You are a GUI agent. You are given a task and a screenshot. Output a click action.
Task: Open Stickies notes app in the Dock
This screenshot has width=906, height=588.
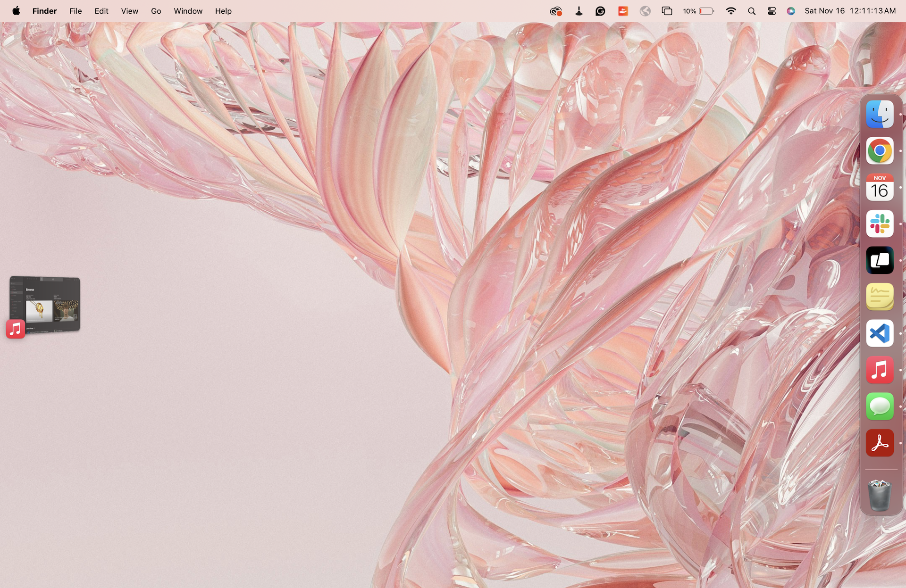pyautogui.click(x=880, y=297)
